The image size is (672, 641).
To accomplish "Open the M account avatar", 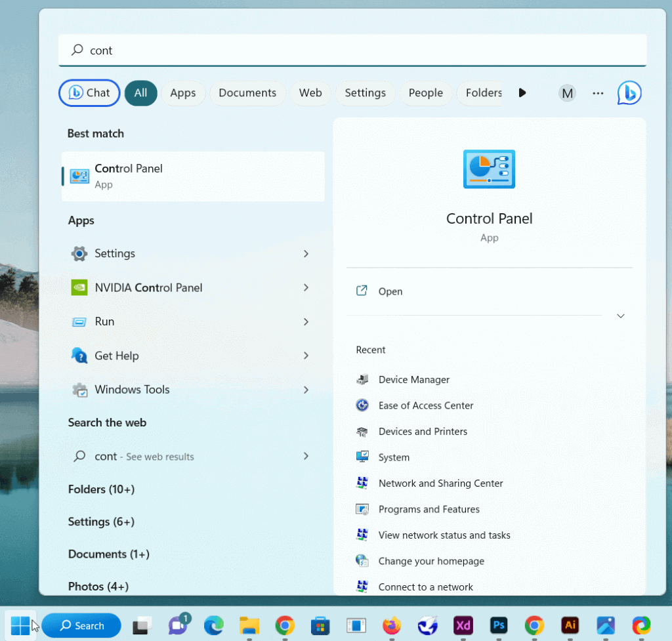I will (x=567, y=93).
